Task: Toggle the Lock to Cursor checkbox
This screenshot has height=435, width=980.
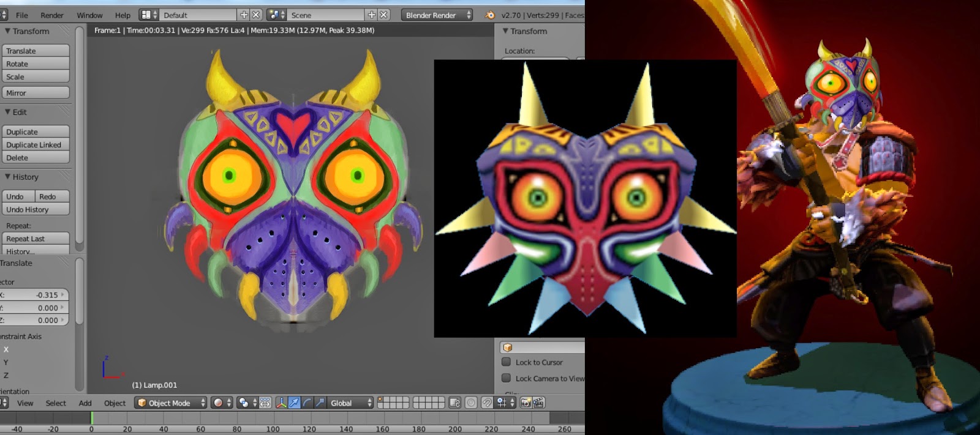Action: pyautogui.click(x=507, y=362)
